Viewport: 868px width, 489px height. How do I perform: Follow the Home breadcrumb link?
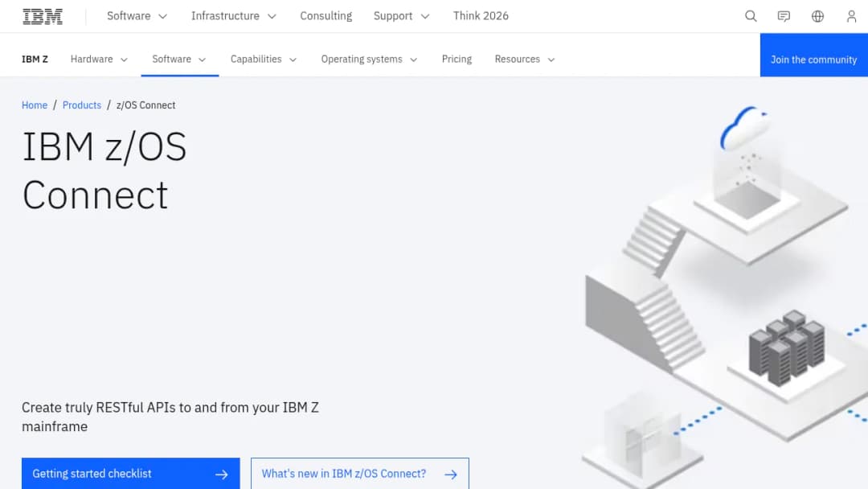[35, 105]
